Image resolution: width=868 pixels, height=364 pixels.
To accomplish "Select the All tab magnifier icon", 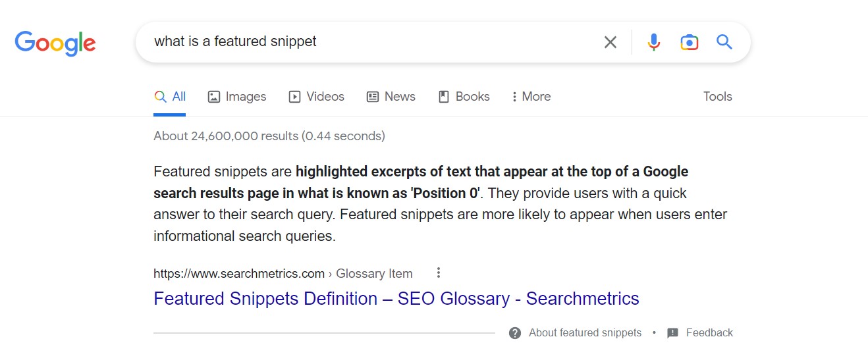I will click(160, 97).
